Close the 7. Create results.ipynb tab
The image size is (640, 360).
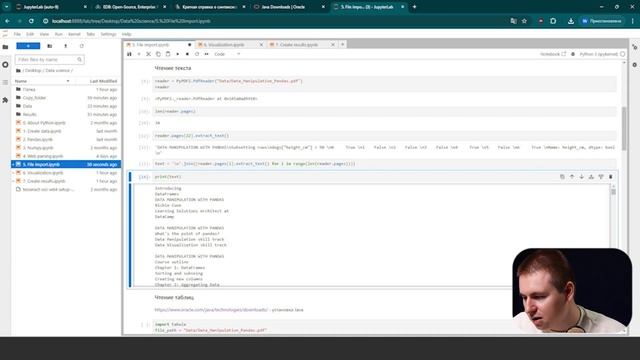click(333, 44)
